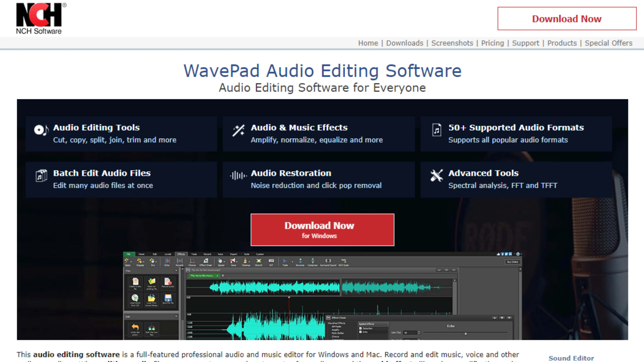The height and width of the screenshot is (362, 644).
Task: Click the Open an existing file icon
Action: [152, 281]
